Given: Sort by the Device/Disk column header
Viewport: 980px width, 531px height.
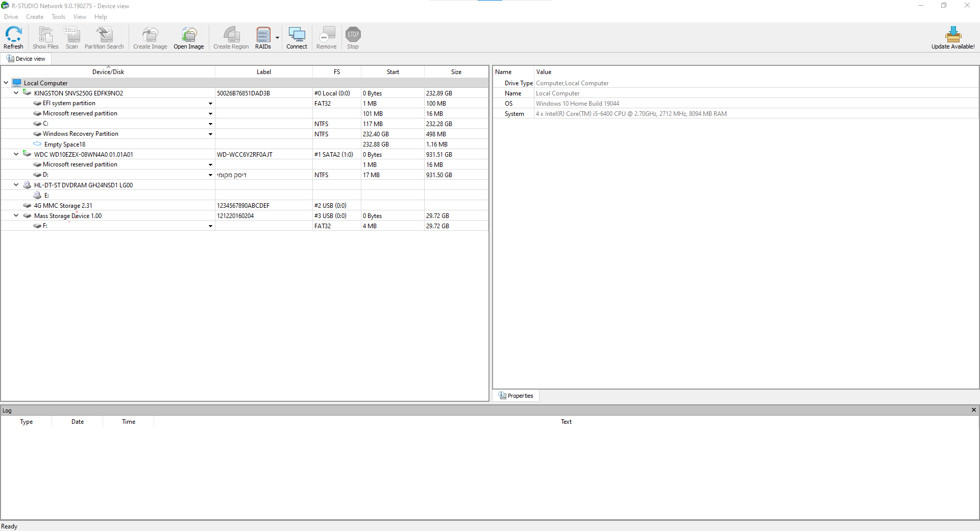Looking at the screenshot, I should pyautogui.click(x=108, y=72).
